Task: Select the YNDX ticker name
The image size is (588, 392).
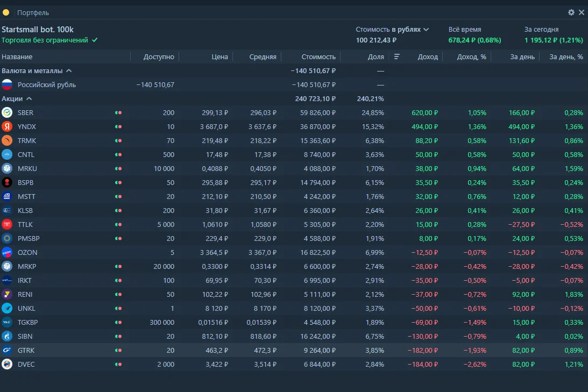Action: coord(26,127)
